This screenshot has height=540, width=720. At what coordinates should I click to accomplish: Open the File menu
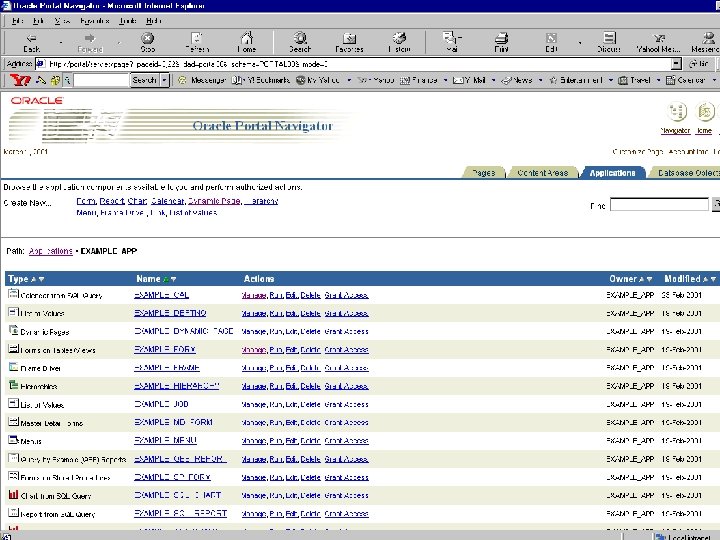tap(17, 21)
